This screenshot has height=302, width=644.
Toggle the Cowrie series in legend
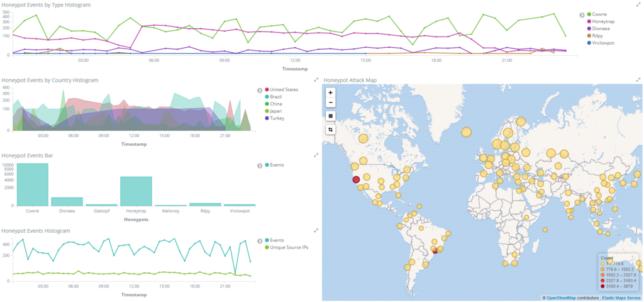pyautogui.click(x=599, y=15)
